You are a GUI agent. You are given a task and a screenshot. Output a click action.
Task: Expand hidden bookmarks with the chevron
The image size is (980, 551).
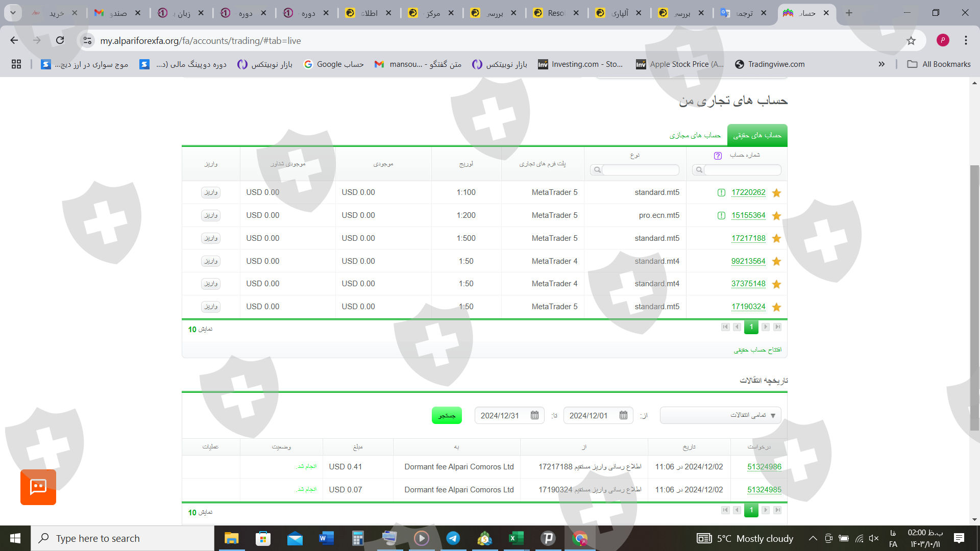click(881, 64)
